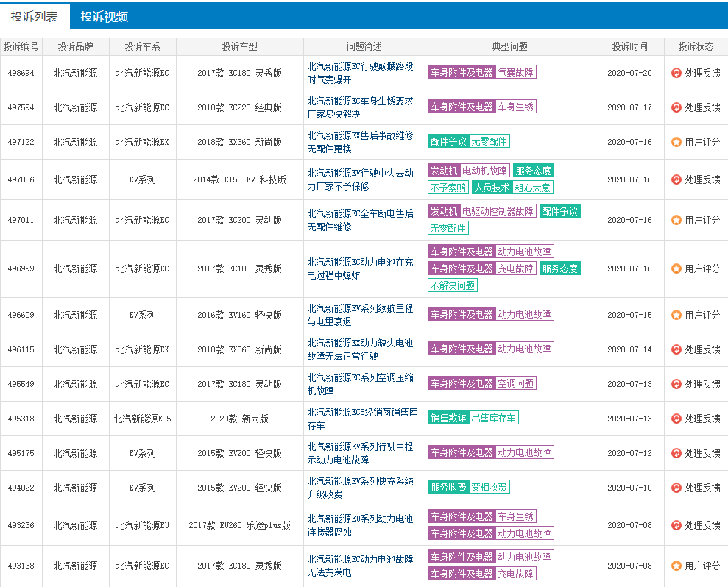This screenshot has width=728, height=587.
Task: Select the 空调问题 issue tag
Action: [x=515, y=383]
